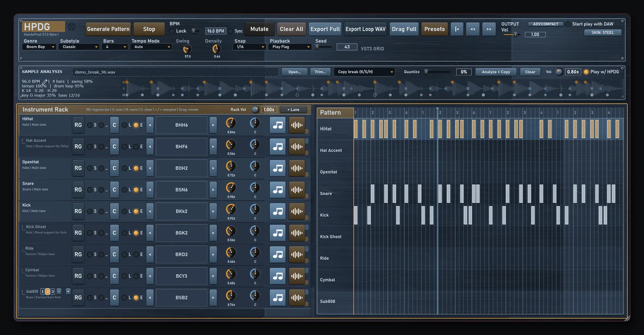Open the Genre dropdown showing Boom Bap
The height and width of the screenshot is (335, 644).
(x=39, y=47)
